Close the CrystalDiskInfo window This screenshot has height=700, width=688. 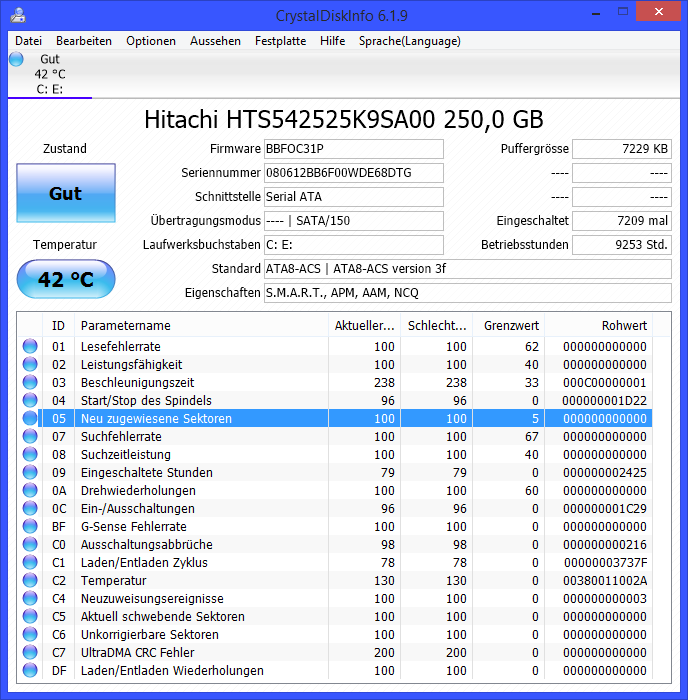point(659,12)
